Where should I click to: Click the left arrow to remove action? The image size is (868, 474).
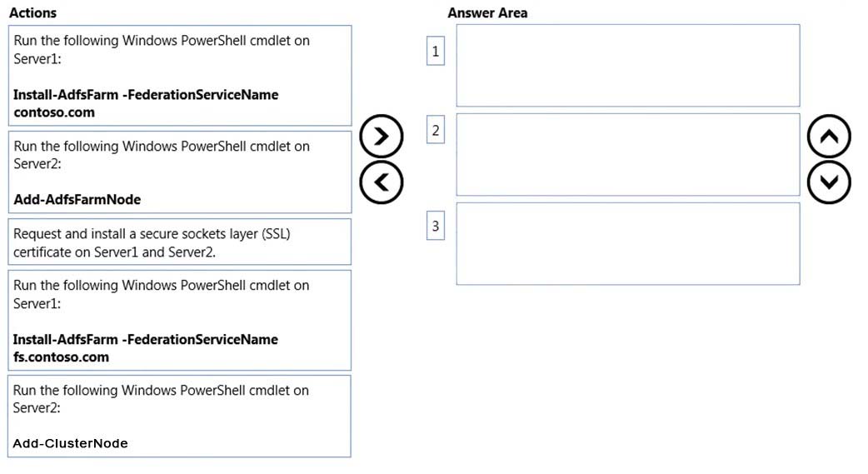(x=381, y=182)
